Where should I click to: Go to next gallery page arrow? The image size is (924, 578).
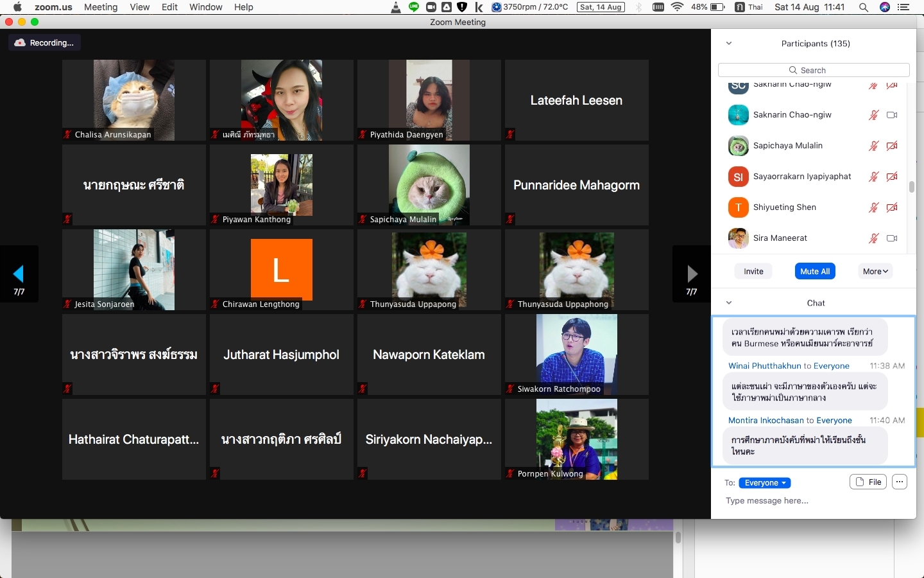click(x=692, y=274)
